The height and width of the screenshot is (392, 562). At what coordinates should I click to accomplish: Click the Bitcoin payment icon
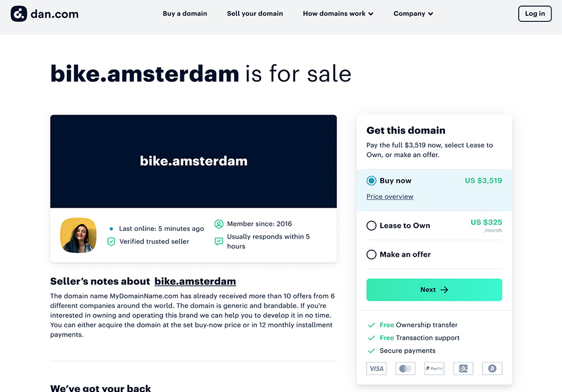pyautogui.click(x=492, y=368)
